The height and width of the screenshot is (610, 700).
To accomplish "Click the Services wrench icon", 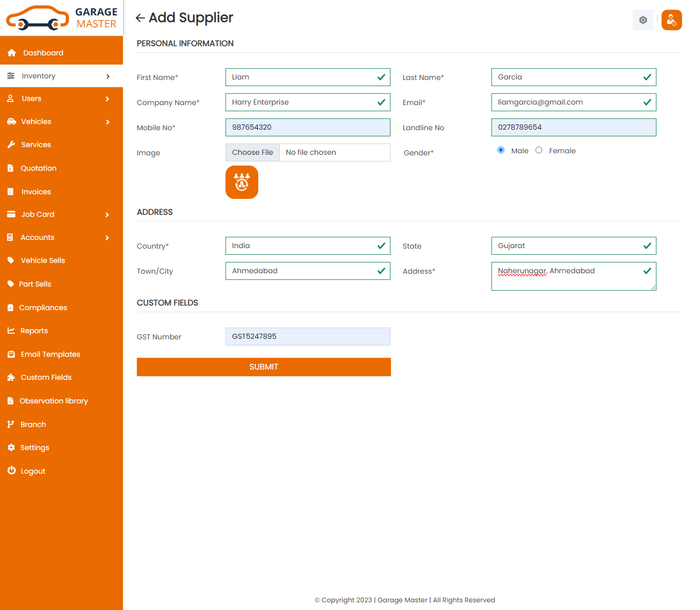I will pyautogui.click(x=11, y=145).
